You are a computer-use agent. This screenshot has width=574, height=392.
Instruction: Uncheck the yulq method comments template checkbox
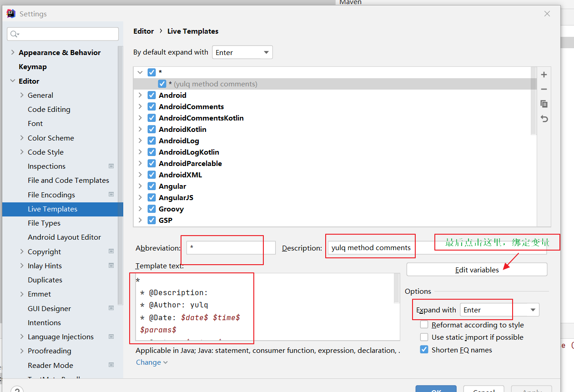[162, 84]
